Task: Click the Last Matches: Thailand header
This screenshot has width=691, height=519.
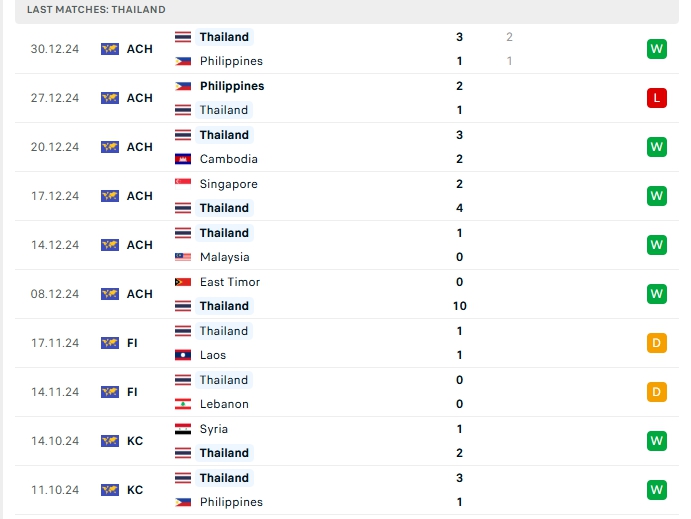Action: [x=97, y=9]
